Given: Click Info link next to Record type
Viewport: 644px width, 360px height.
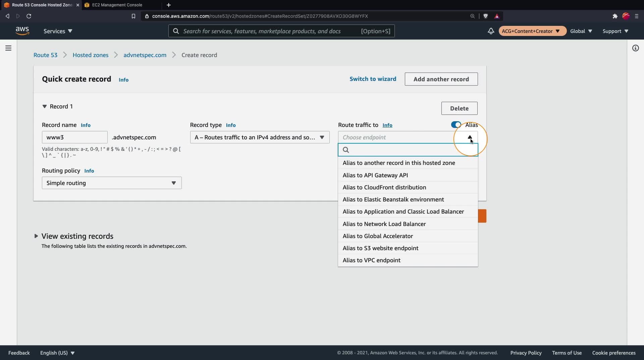Looking at the screenshot, I should pos(231,125).
